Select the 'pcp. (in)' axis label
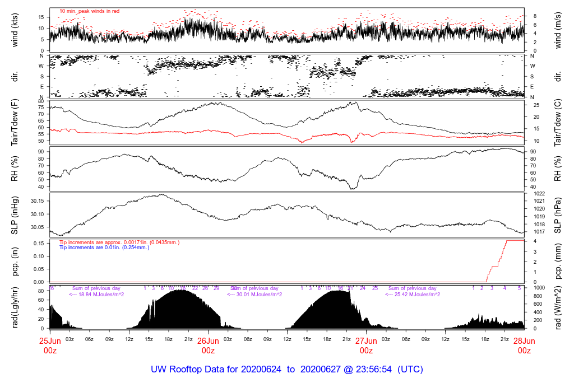This screenshot has width=574, height=392. 15,261
